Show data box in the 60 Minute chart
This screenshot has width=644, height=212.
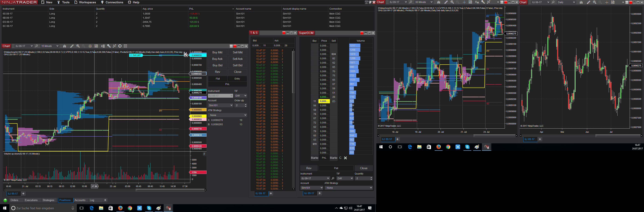(x=470, y=2)
